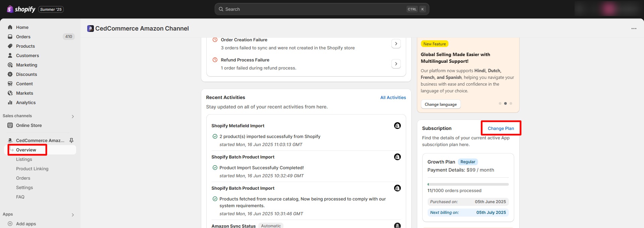Click Shopify icon on second Batch Product Import
This screenshot has width=644, height=228.
click(397, 188)
